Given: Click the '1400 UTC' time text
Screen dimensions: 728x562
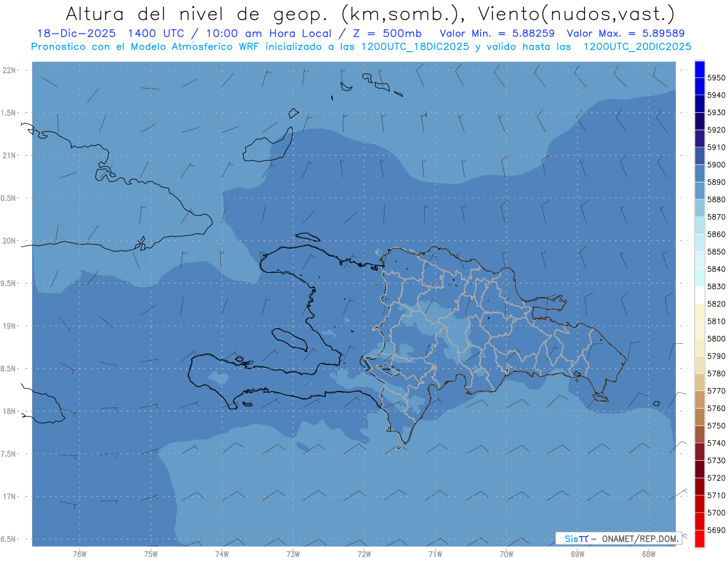Looking at the screenshot, I should point(155,33).
